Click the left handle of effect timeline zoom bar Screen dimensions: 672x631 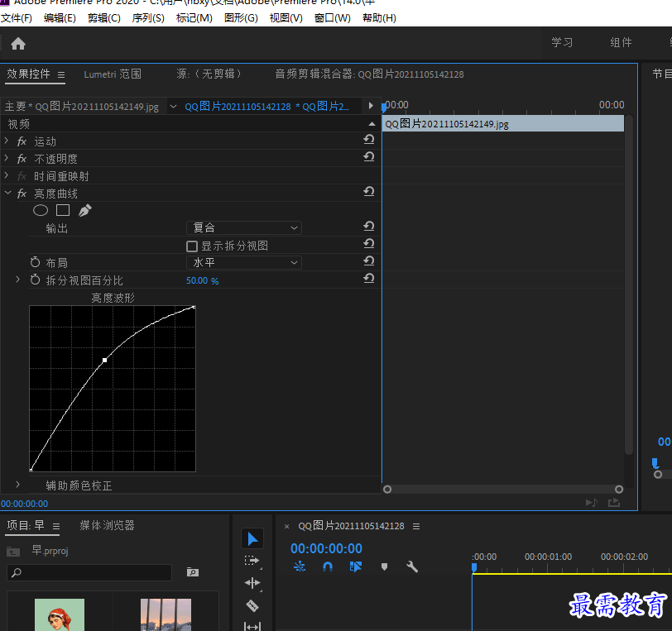click(x=387, y=490)
